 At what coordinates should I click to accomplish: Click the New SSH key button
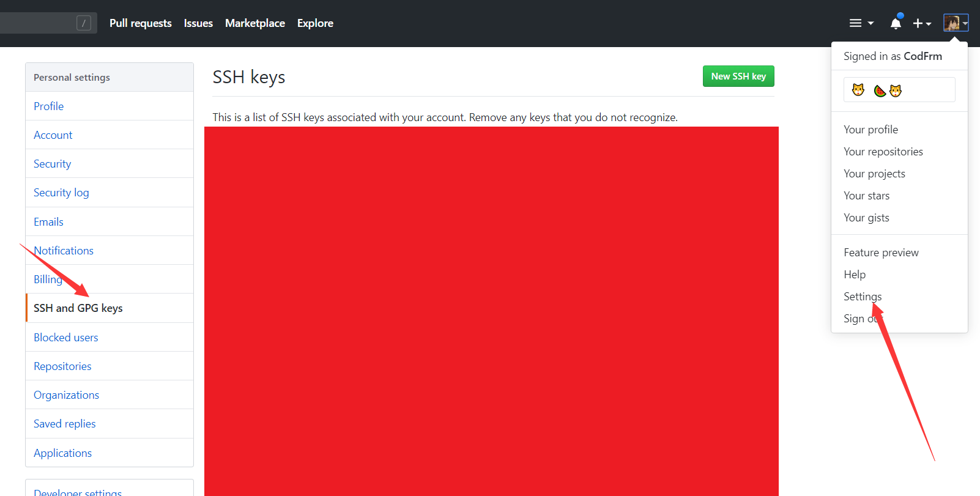(x=738, y=76)
